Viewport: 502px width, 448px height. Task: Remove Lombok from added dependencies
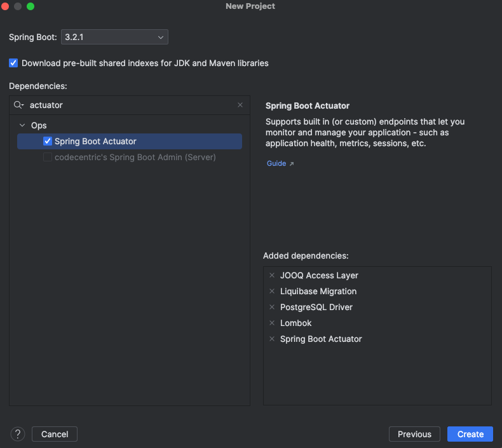272,323
